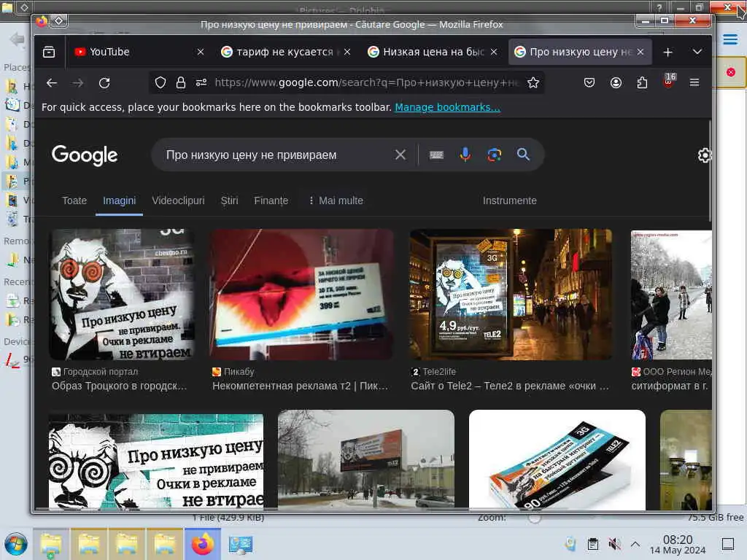Bookmark this page with the star
747x560 pixels.
(x=533, y=83)
